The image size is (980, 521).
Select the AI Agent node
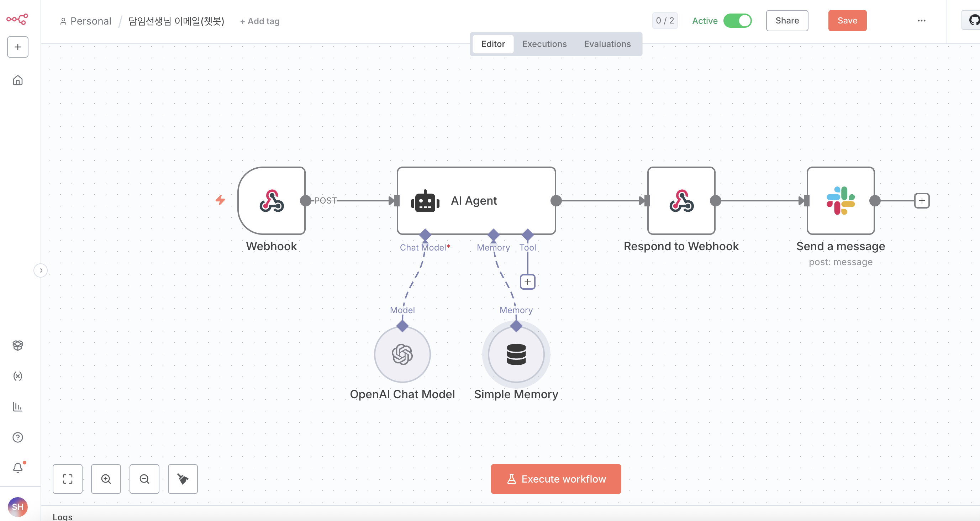pyautogui.click(x=476, y=201)
